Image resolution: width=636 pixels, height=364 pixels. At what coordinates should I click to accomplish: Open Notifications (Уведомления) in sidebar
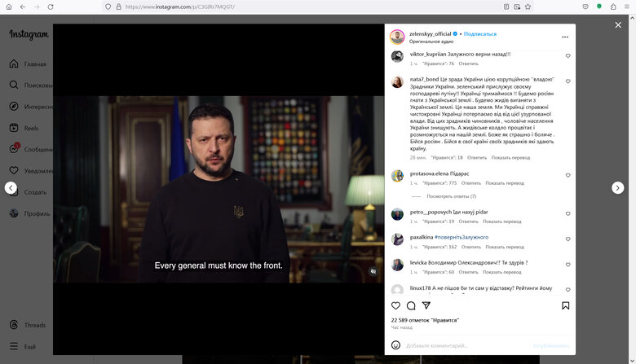pos(30,171)
